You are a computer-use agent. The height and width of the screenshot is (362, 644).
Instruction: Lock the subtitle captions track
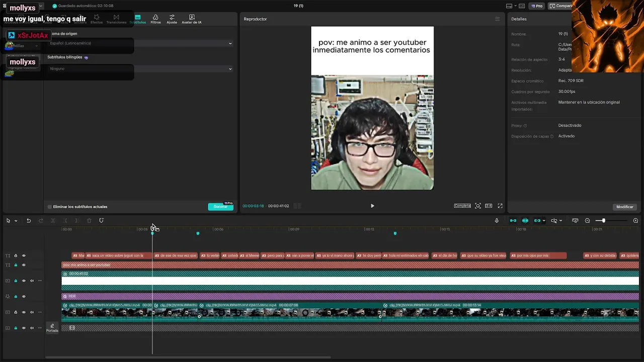pyautogui.click(x=16, y=255)
